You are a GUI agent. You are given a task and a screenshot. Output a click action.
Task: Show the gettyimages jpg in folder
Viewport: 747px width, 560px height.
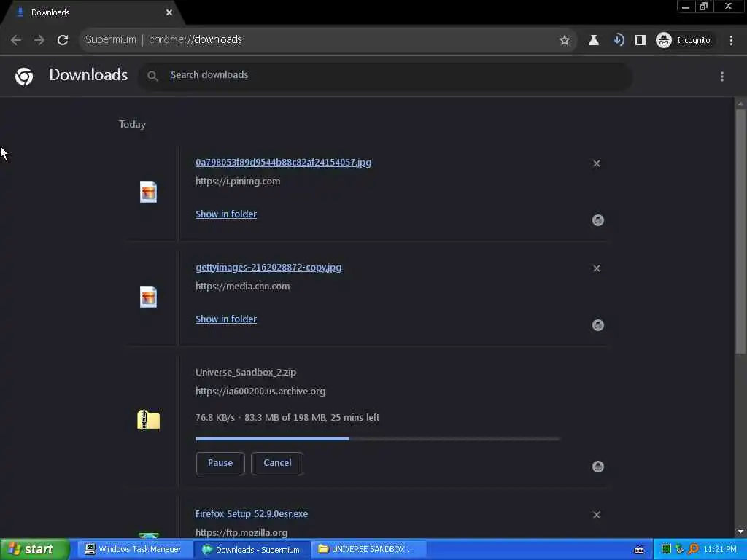click(226, 319)
